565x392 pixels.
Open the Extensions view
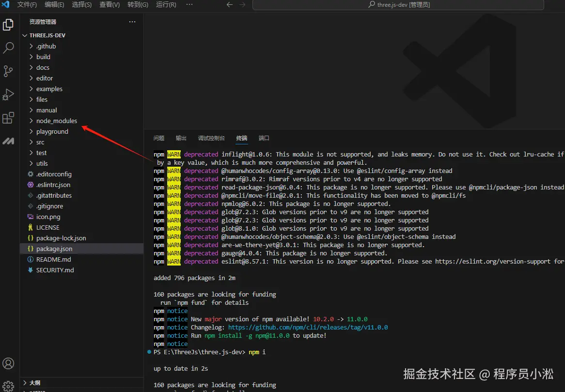(8, 118)
